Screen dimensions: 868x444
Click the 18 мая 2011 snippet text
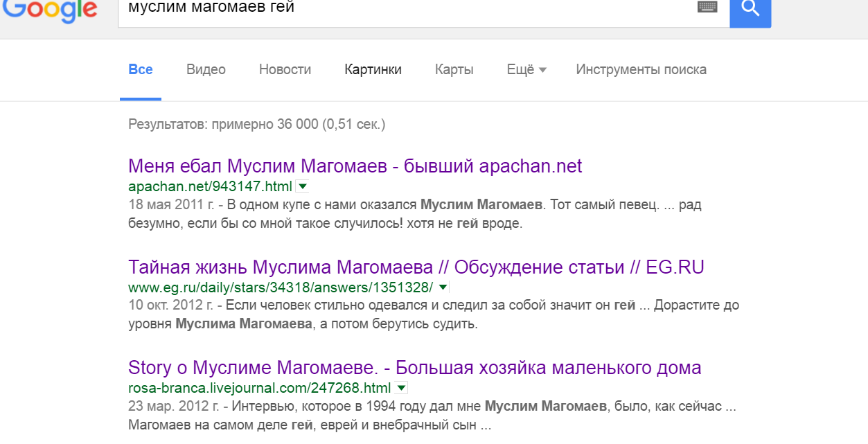click(415, 214)
